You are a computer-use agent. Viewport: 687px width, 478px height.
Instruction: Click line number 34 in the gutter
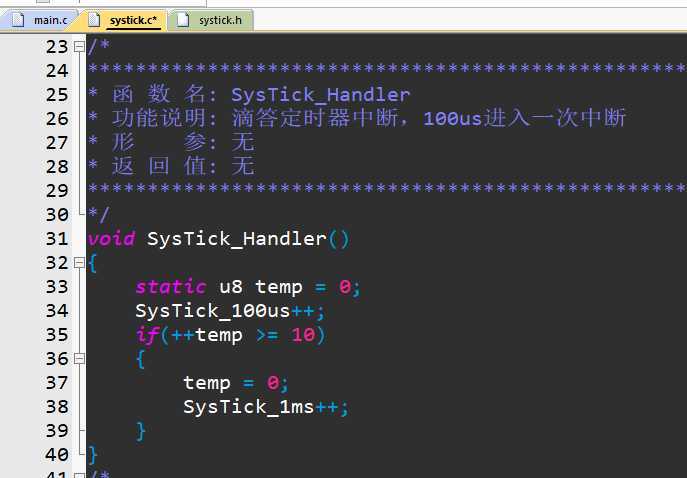pyautogui.click(x=57, y=311)
